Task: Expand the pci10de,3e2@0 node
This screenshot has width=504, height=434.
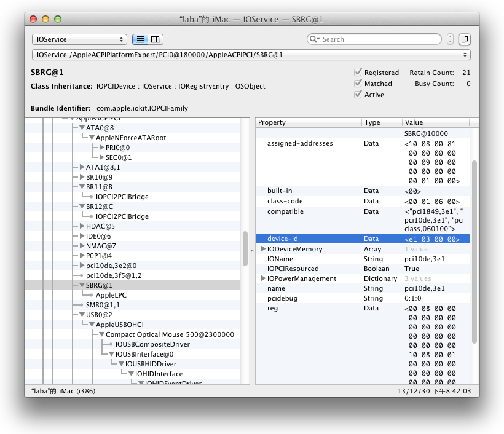Action: click(x=82, y=266)
